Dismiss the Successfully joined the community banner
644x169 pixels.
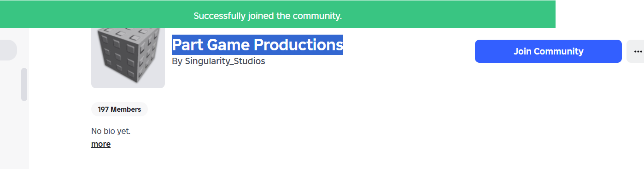(277, 14)
